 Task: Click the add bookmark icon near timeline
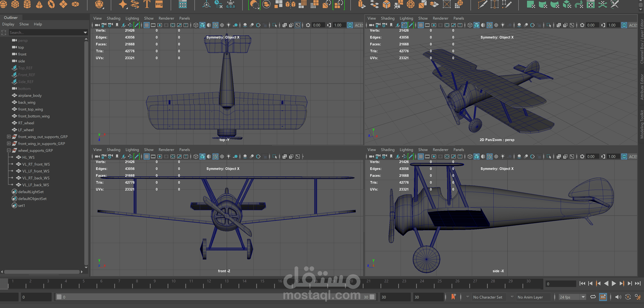click(453, 297)
